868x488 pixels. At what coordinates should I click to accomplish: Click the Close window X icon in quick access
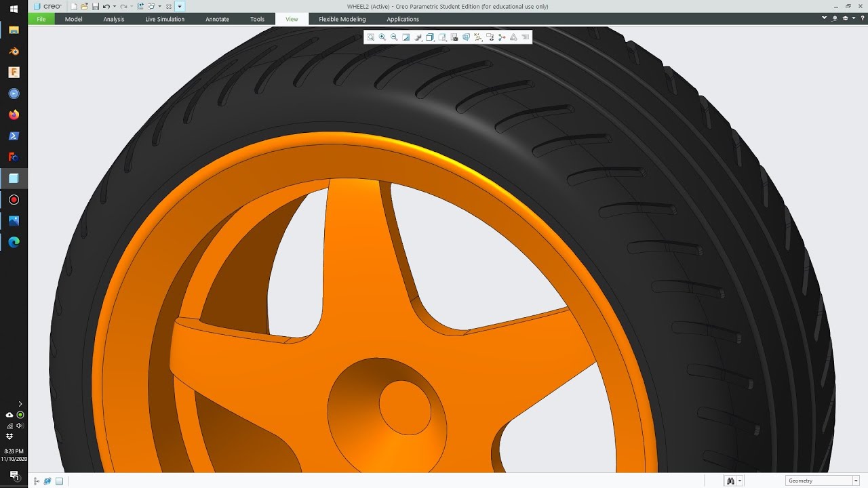169,6
